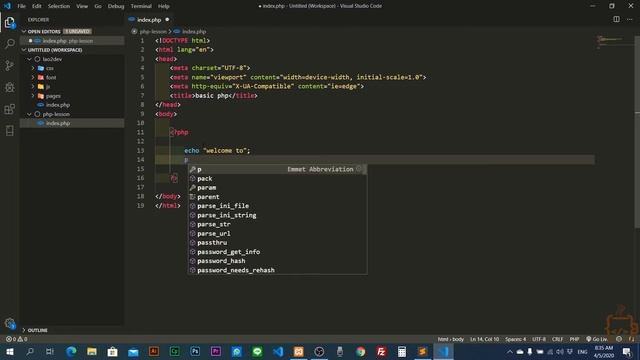Open the activity bar icon below Extensions
640x360 pixels.
tap(9, 131)
